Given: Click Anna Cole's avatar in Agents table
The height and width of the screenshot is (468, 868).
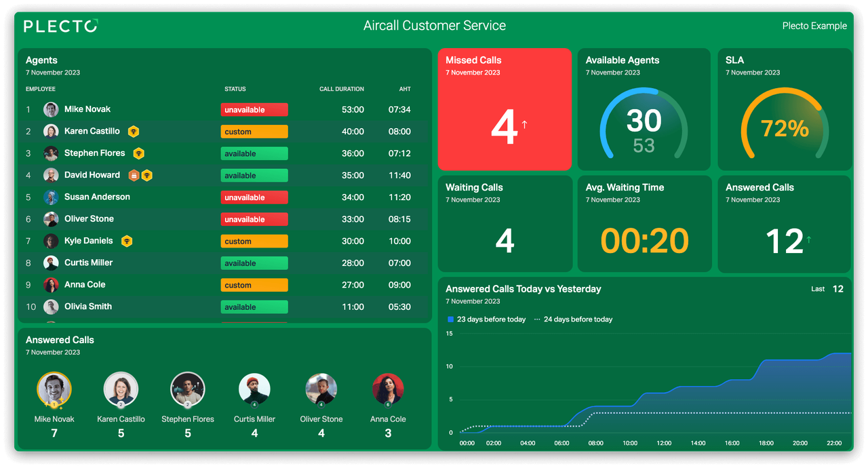Looking at the screenshot, I should 51,285.
